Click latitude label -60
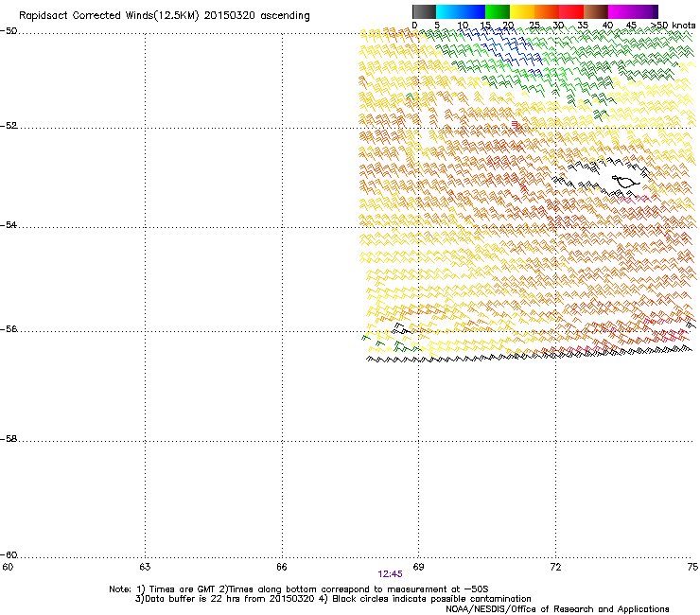The image size is (700, 615). coord(9,554)
